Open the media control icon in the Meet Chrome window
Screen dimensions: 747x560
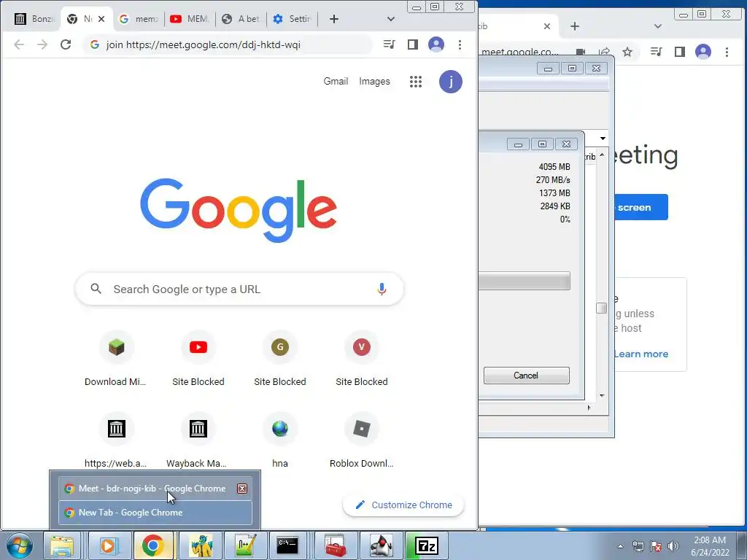pyautogui.click(x=656, y=52)
